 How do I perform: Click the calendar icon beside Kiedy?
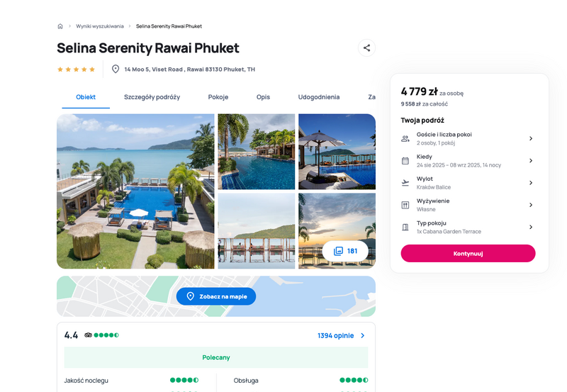405,161
